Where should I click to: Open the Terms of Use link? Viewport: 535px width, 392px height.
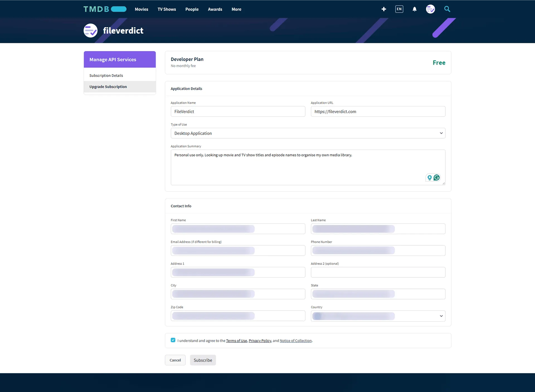click(x=236, y=341)
